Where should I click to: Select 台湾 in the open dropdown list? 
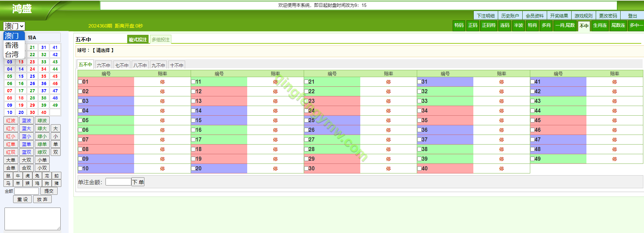click(x=12, y=54)
